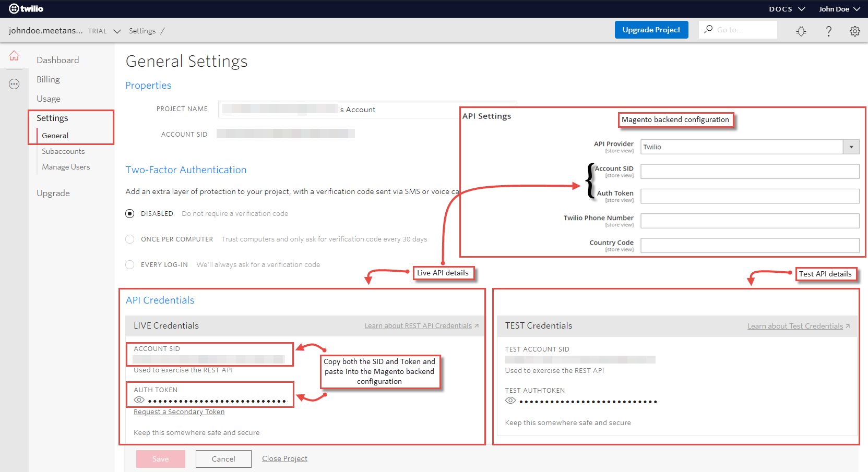
Task: Open the API Provider Twilio dropdown
Action: tap(750, 147)
